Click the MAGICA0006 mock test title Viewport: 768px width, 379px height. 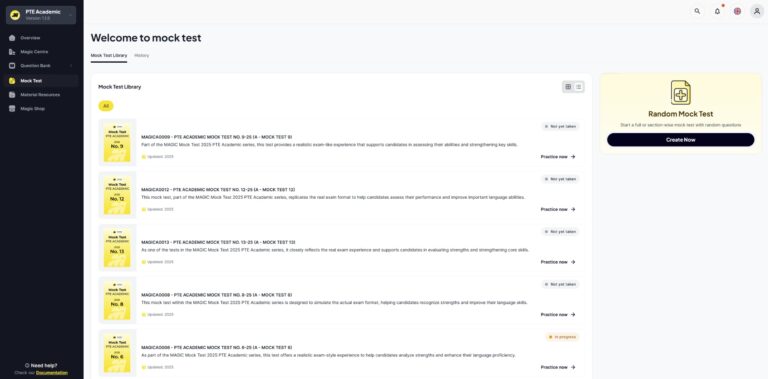click(x=216, y=348)
